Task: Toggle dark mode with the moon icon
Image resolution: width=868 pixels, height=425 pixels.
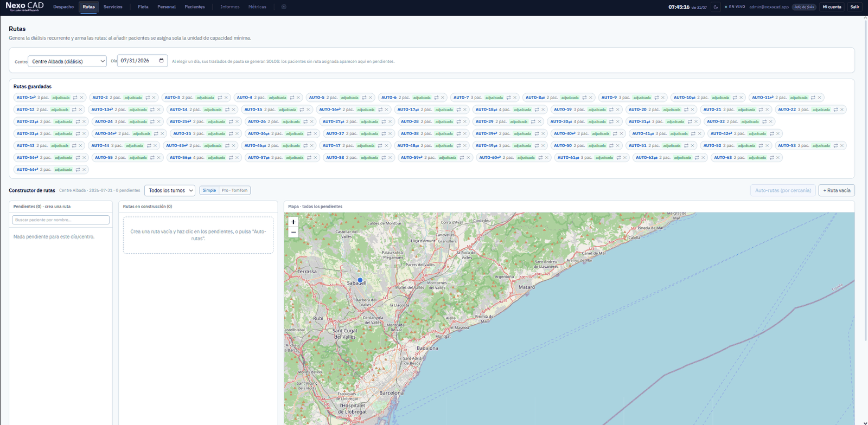Action: point(716,7)
